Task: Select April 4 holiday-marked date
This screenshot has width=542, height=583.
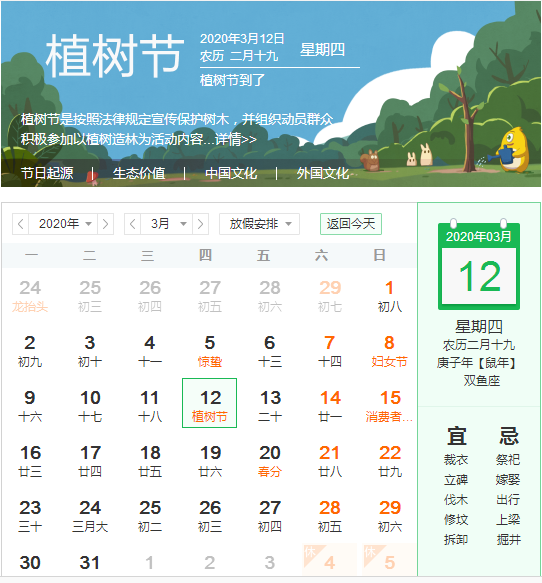Action: point(330,561)
